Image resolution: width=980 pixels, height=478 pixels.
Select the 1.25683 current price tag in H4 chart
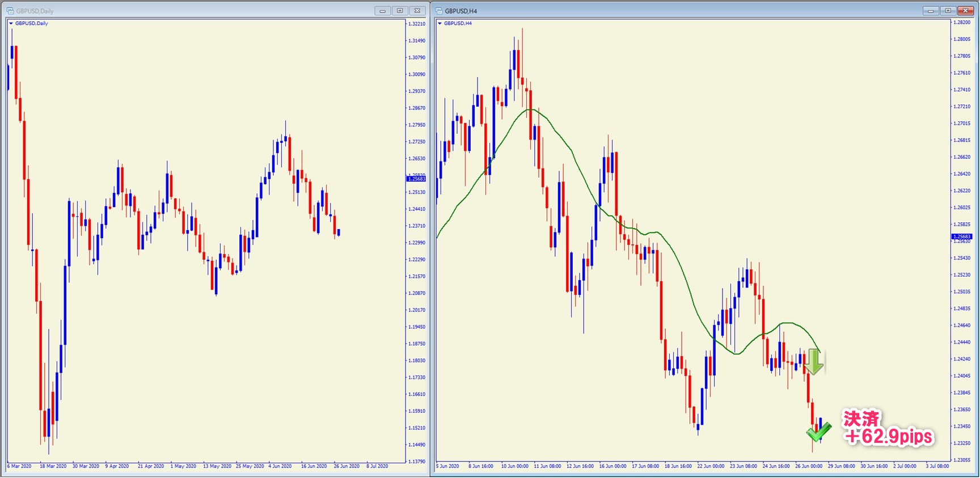tap(962, 236)
